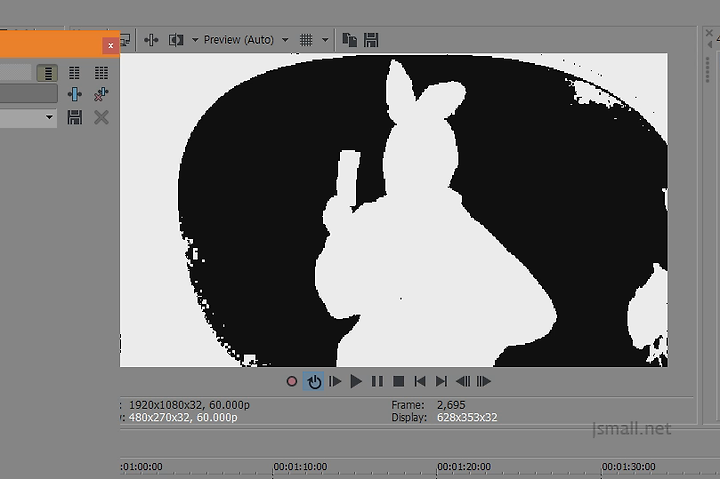The image size is (720, 479).
Task: Step to previous frame
Action: [463, 382]
